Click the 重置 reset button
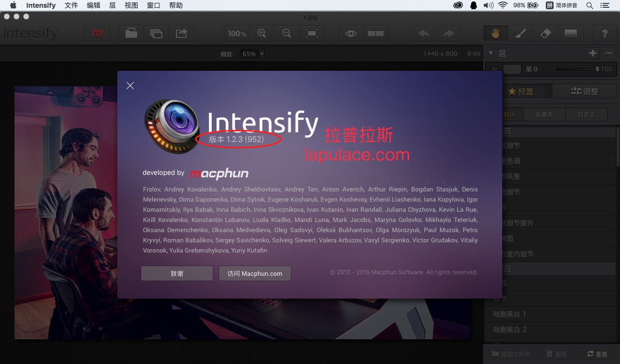This screenshot has width=620, height=364. coord(597,354)
